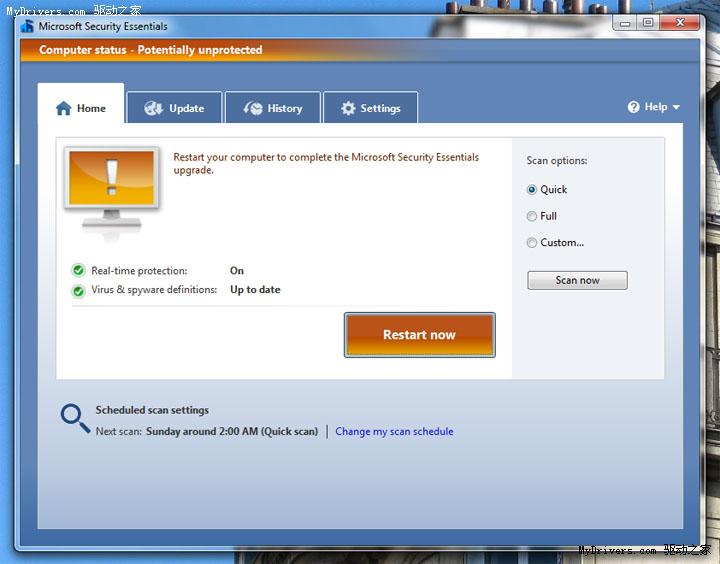The width and height of the screenshot is (720, 564).
Task: Close the Security Essentials window
Action: 680,23
